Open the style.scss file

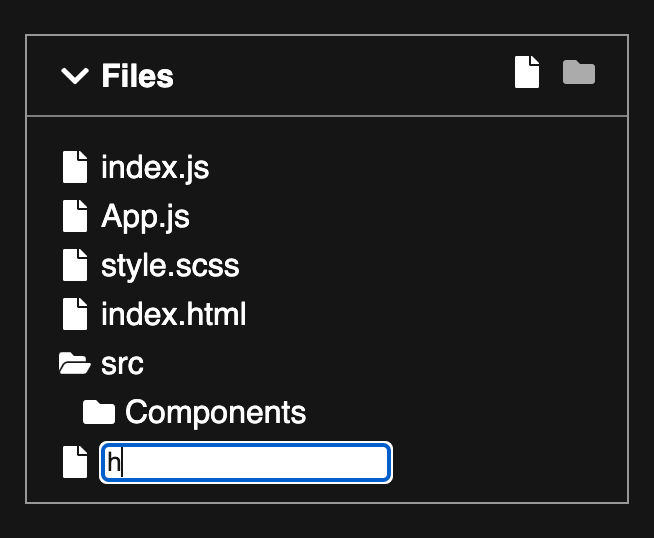(x=170, y=266)
